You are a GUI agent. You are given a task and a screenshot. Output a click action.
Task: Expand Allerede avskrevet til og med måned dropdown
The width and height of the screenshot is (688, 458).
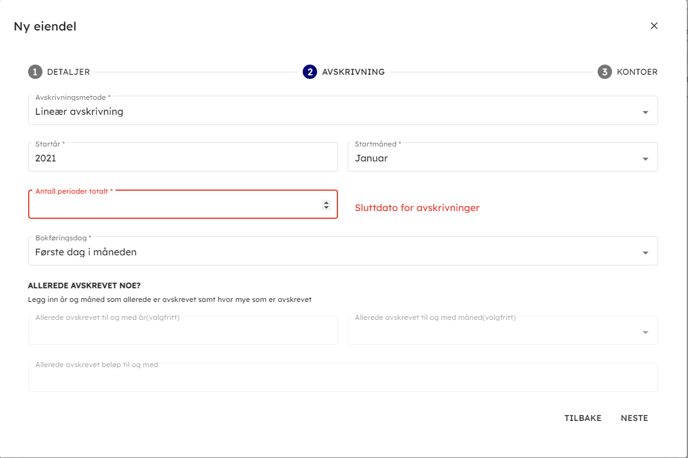coord(645,332)
